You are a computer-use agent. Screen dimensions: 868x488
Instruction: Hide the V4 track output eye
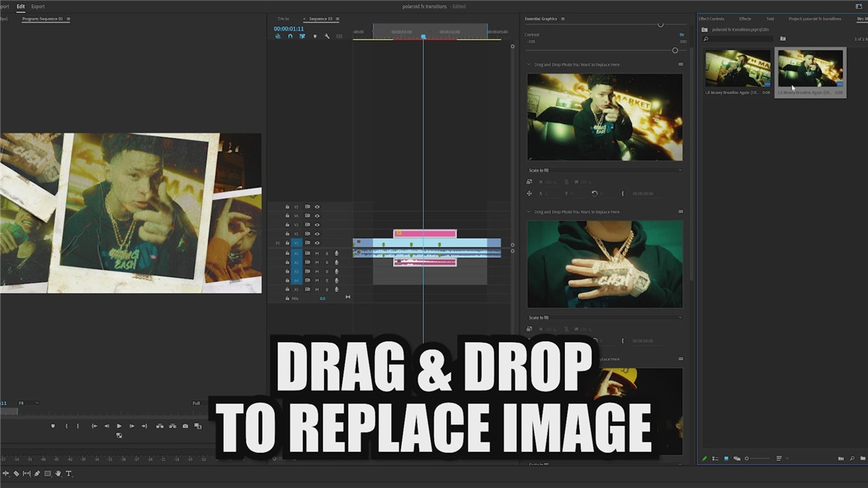pyautogui.click(x=317, y=216)
